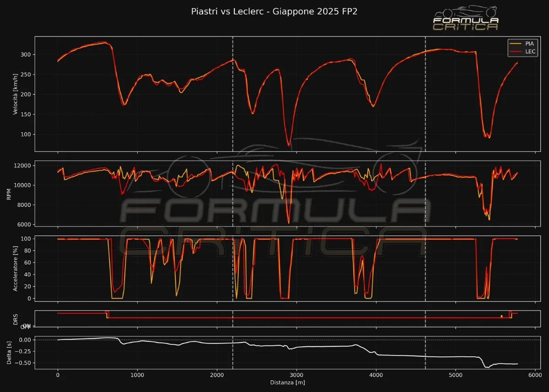Click the chart title 'Piastri vs Leclerc'

274,11
